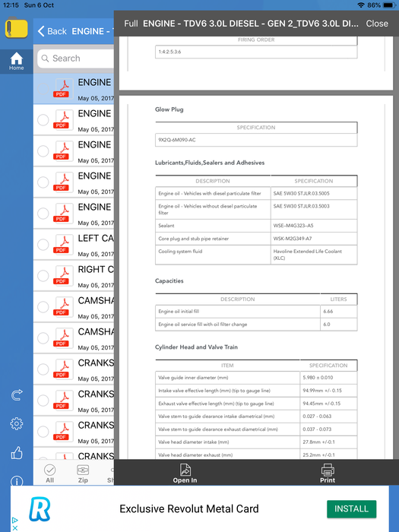Open settings via the gear icon
This screenshot has width=399, height=532.
(x=17, y=423)
